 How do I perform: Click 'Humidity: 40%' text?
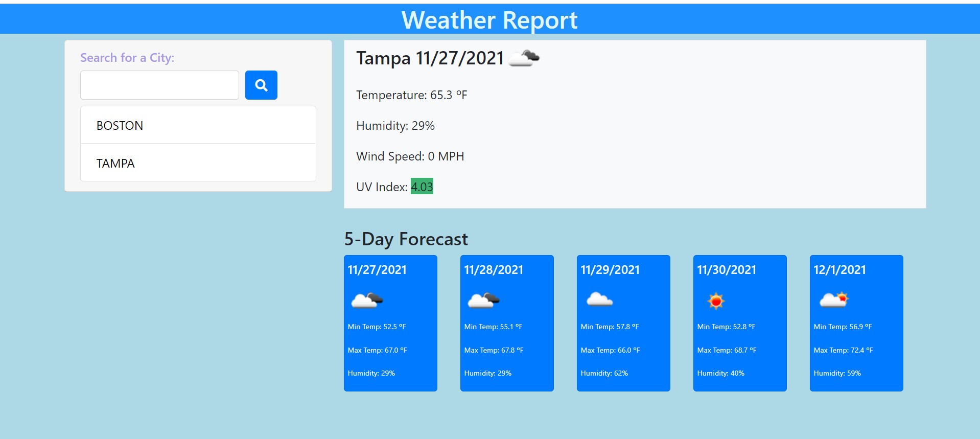[x=720, y=373]
